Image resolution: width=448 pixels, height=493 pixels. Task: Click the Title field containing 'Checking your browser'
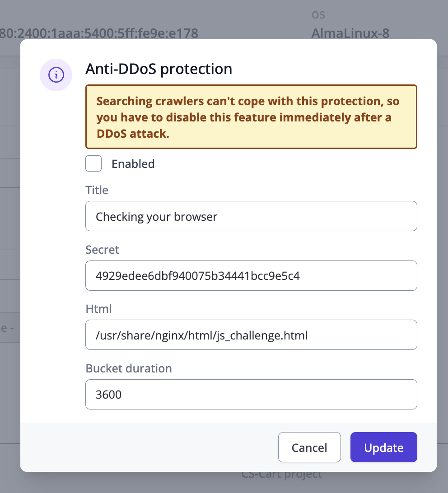(251, 216)
